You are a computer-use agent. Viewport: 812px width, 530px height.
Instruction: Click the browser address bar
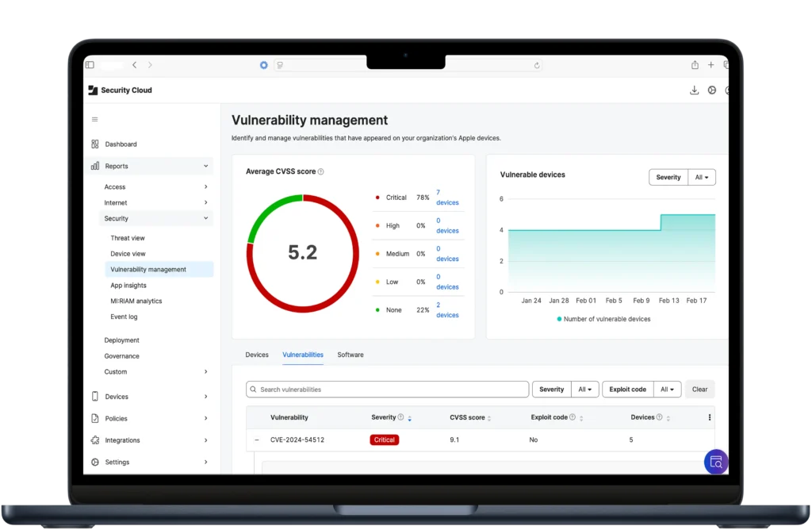pos(408,65)
